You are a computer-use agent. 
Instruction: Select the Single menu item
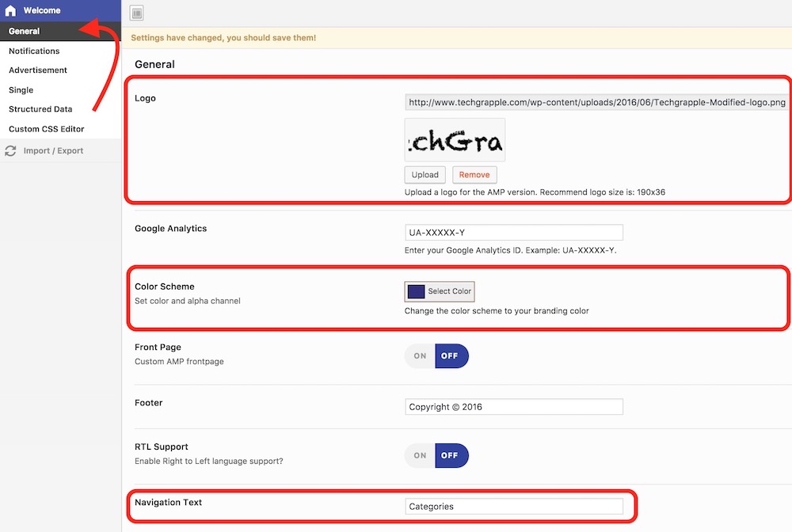(21, 90)
